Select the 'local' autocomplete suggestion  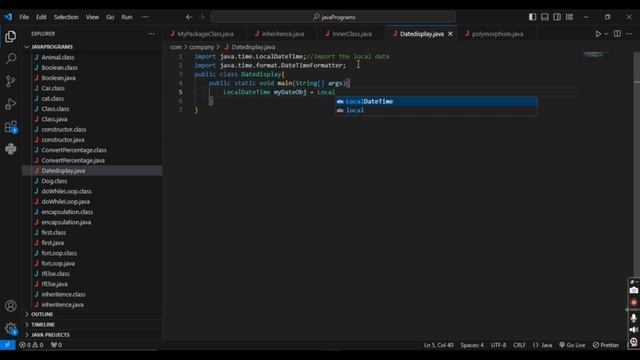point(436,110)
